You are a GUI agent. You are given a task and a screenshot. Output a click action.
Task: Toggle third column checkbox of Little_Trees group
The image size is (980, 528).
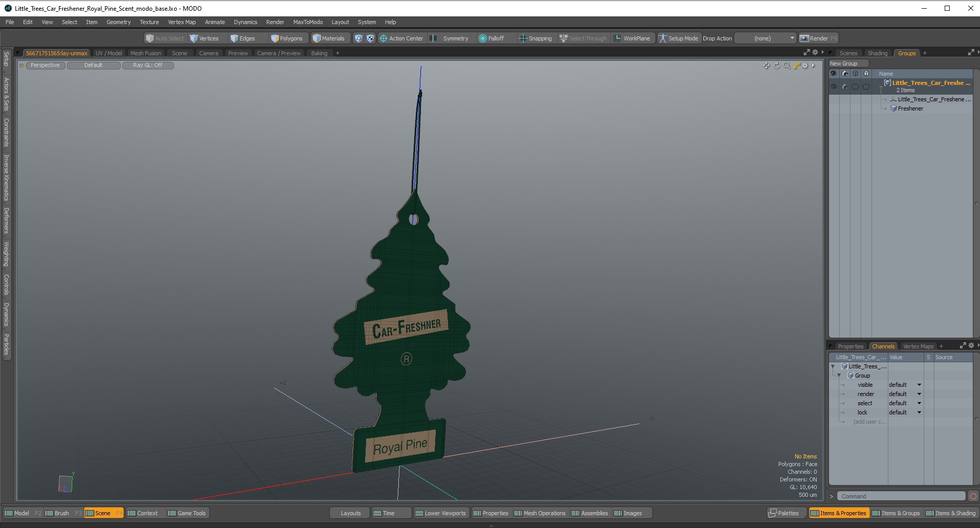click(856, 86)
